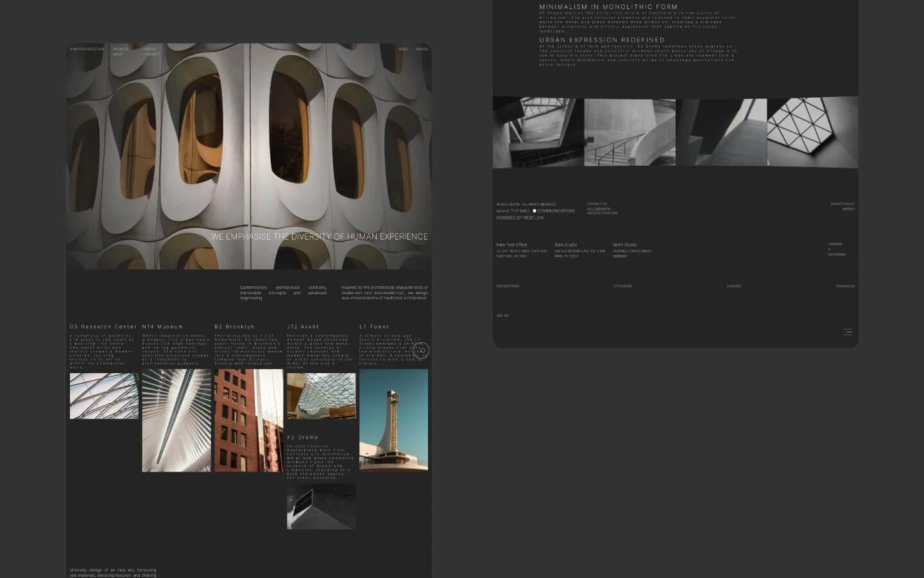This screenshot has width=924, height=578.
Task: Open the second gallery photo with curved stairs
Action: pos(629,132)
